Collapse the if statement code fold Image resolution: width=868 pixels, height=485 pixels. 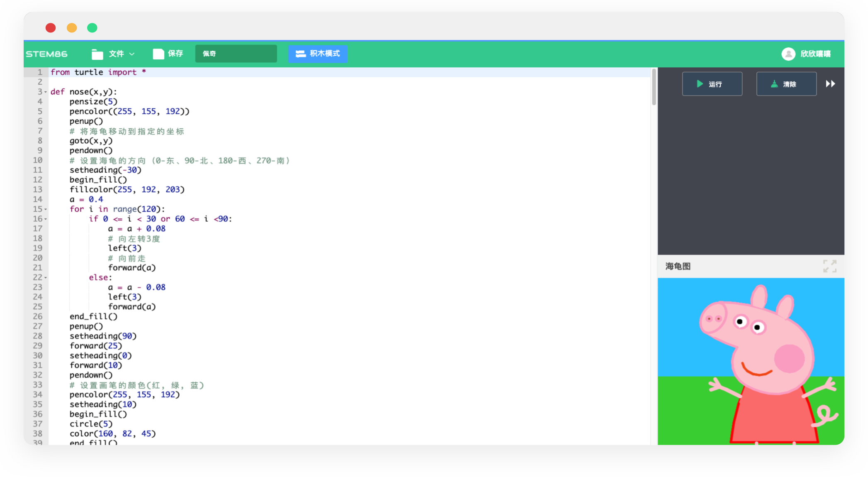point(46,219)
